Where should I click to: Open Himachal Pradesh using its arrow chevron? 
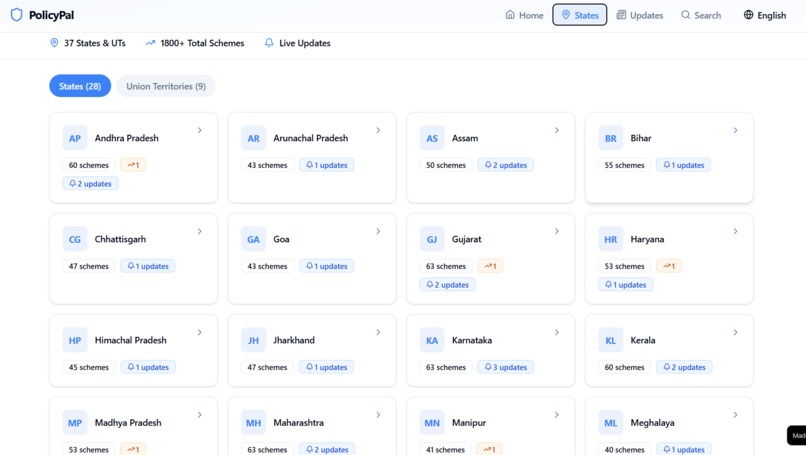(x=199, y=332)
